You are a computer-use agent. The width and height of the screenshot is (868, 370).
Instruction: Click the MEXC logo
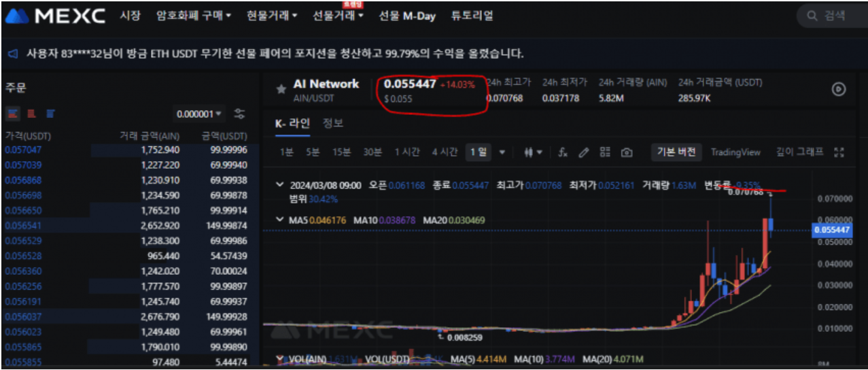(x=55, y=16)
